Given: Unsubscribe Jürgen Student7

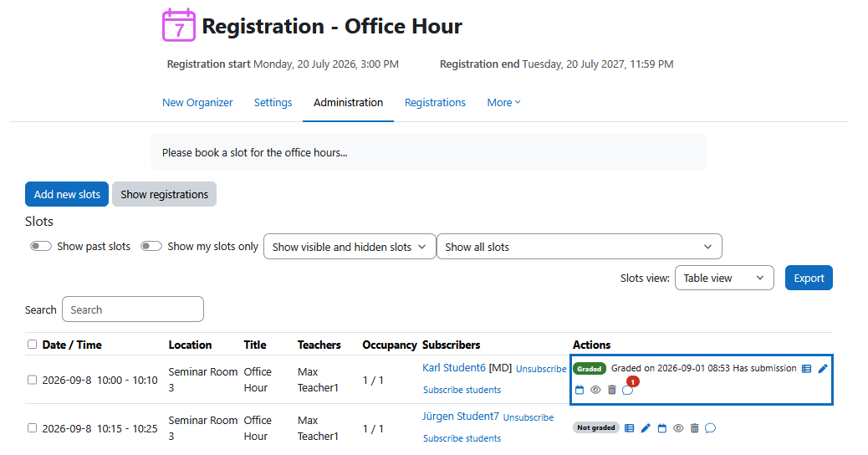Looking at the screenshot, I should (528, 417).
